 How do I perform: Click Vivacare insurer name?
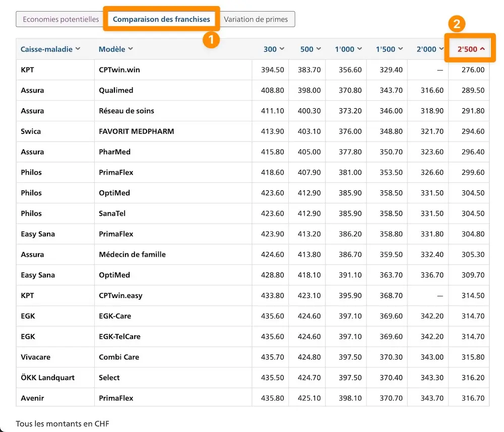point(36,357)
